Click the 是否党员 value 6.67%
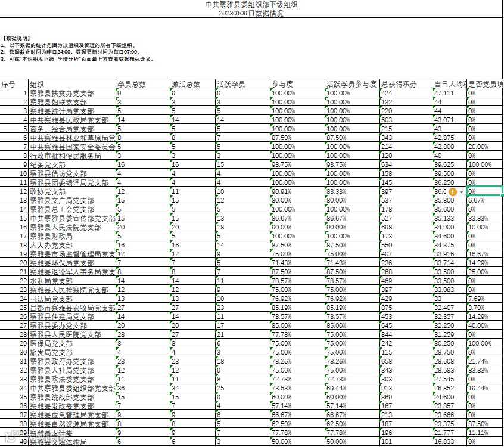This screenshot has width=504, height=447. pyautogui.click(x=486, y=200)
